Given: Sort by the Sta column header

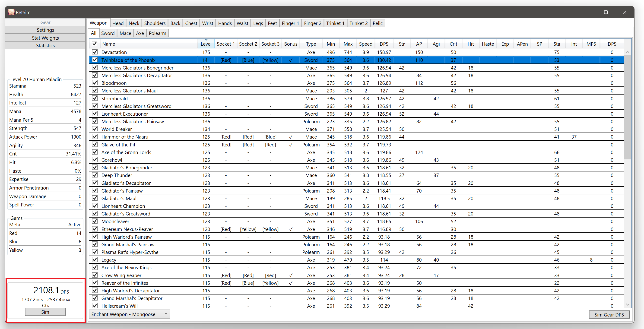Looking at the screenshot, I should [x=556, y=44].
